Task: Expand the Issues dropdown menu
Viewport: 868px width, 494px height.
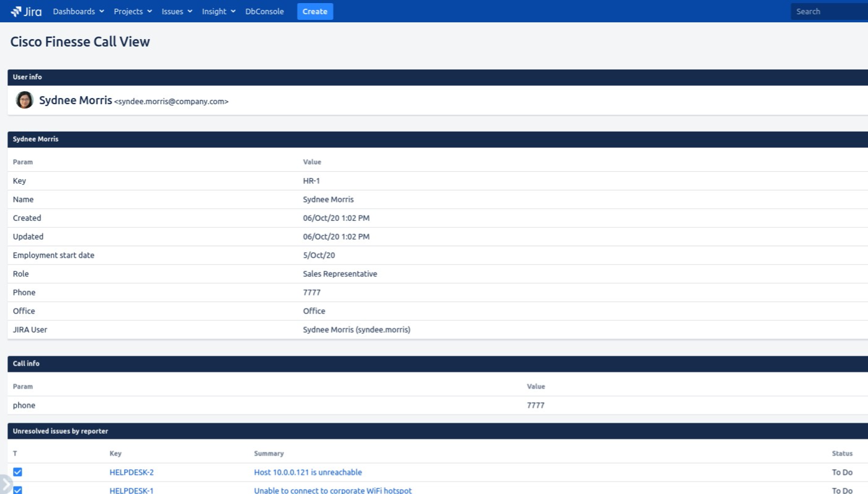Action: [177, 11]
